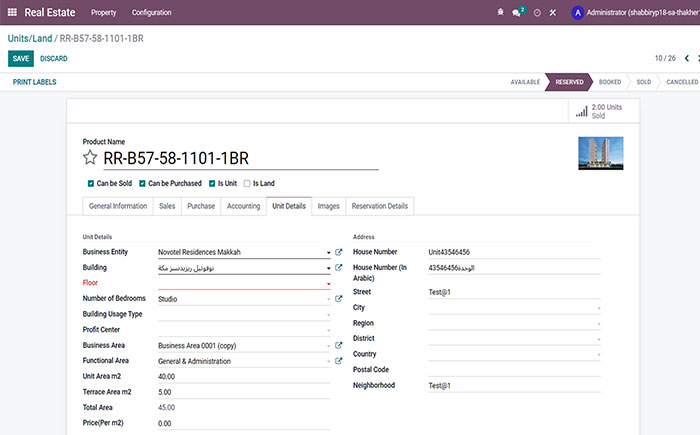Click the DISCARD button

coord(54,59)
